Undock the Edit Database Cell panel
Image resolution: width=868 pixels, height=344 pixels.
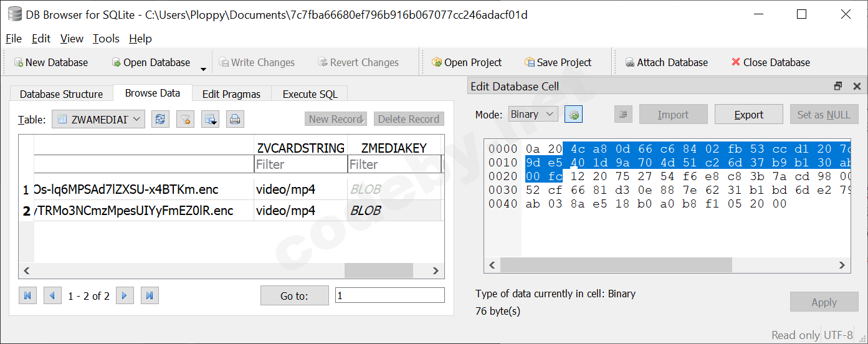838,87
